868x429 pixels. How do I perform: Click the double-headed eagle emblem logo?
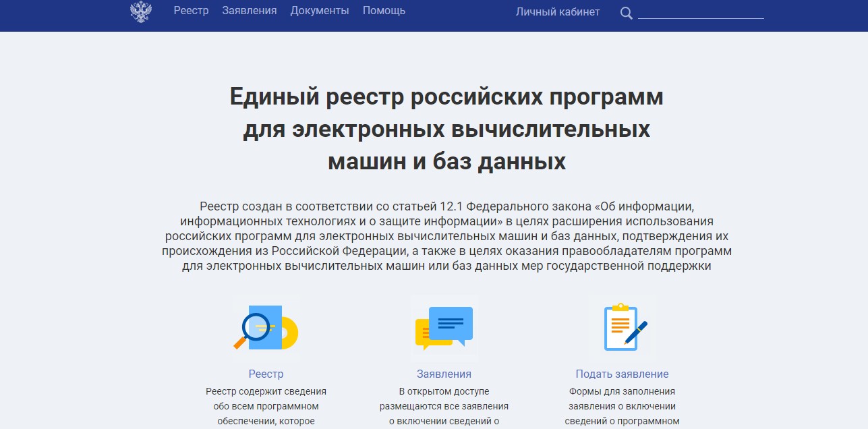[x=141, y=11]
